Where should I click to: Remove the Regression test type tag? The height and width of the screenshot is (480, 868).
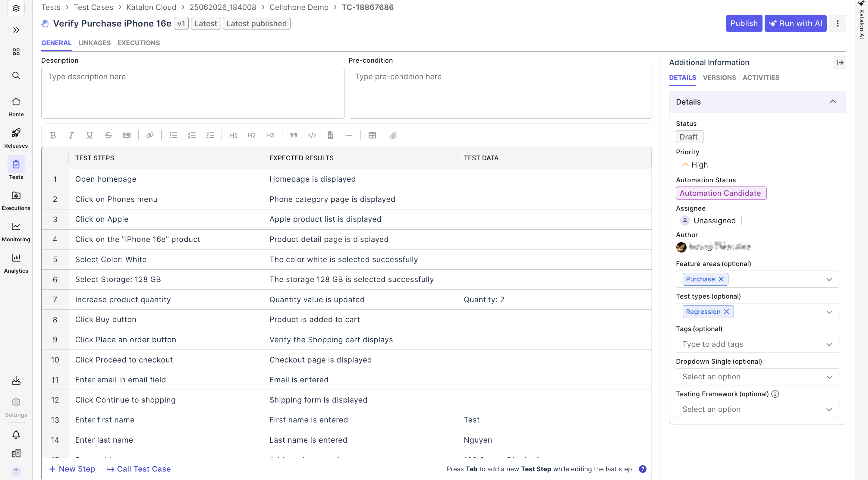pyautogui.click(x=726, y=312)
